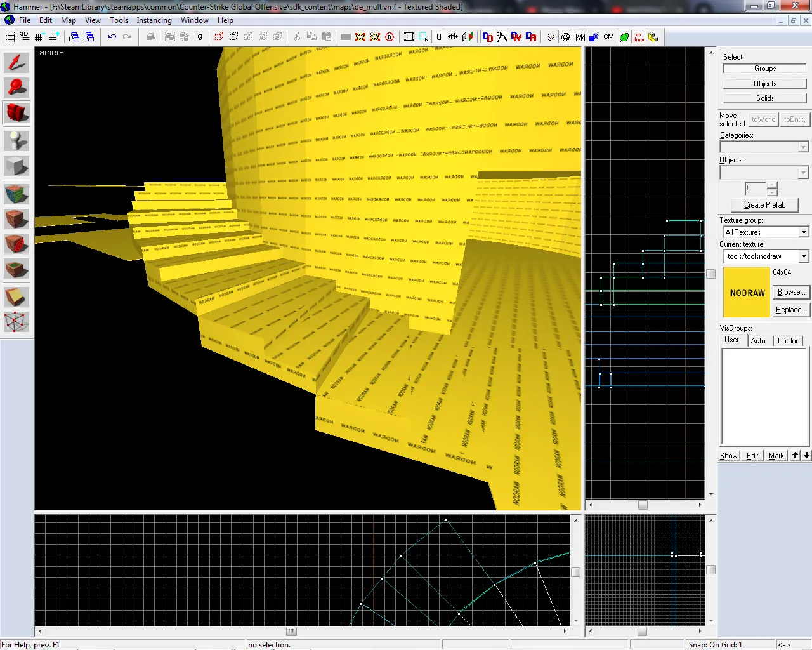The height and width of the screenshot is (650, 812).
Task: Click the Undo arrow in toolbar
Action: click(x=112, y=37)
